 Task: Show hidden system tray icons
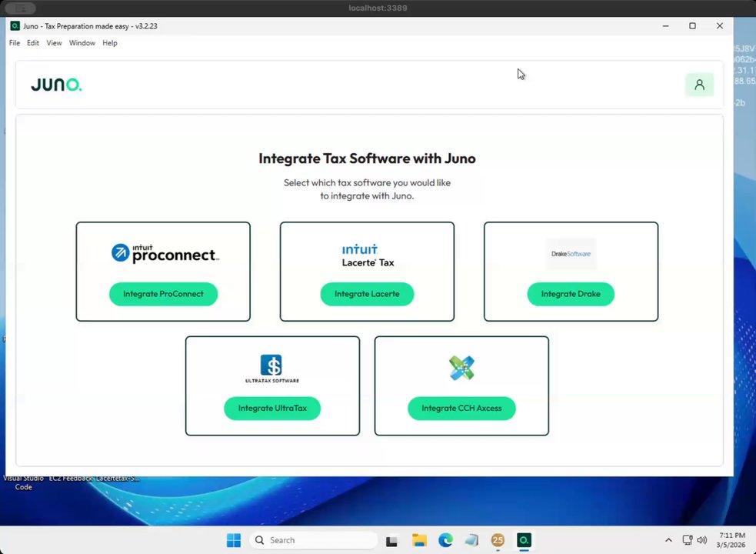point(668,540)
